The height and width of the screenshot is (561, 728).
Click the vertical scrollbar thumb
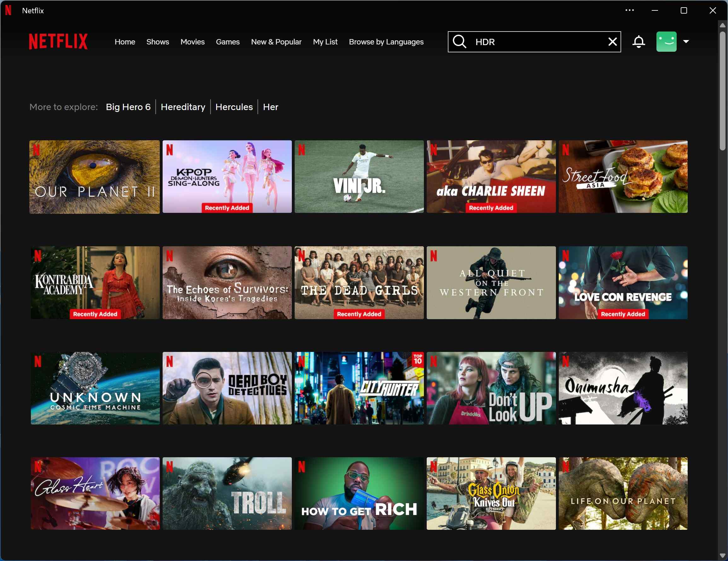coord(722,91)
